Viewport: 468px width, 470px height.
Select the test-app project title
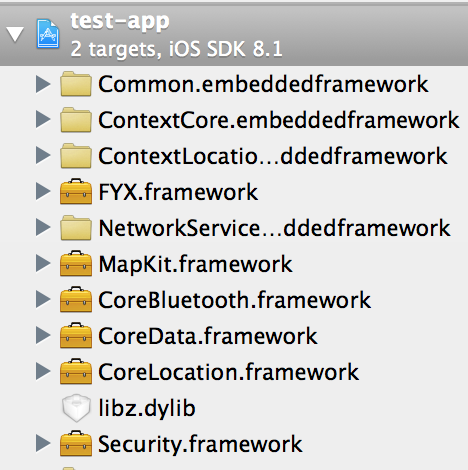[120, 21]
